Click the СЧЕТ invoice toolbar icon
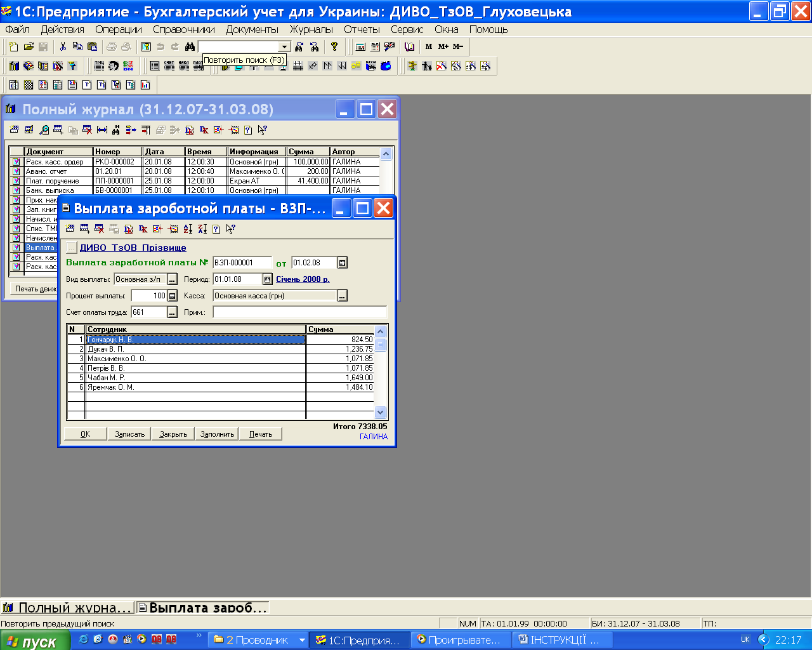This screenshot has width=812, height=650. pos(169,65)
